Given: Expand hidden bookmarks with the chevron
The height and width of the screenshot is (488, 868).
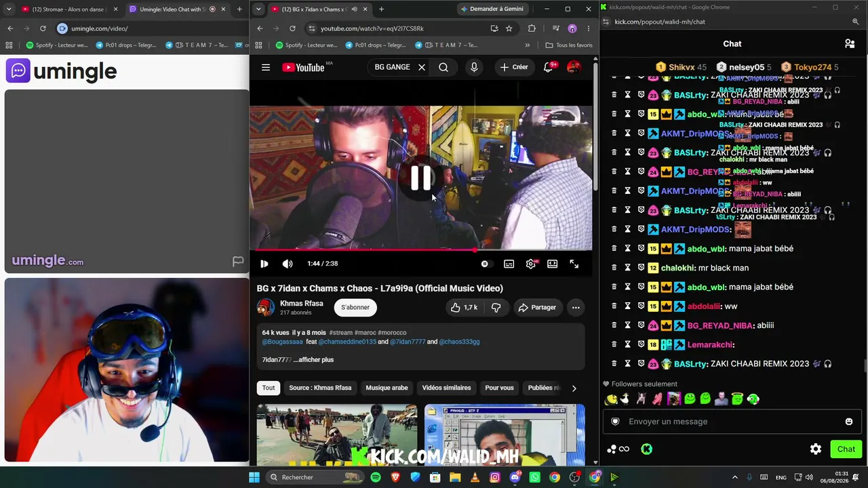Looking at the screenshot, I should point(527,45).
